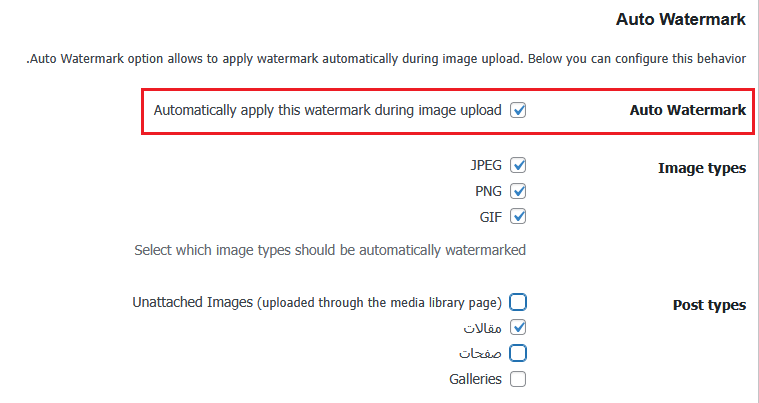Image resolution: width=759 pixels, height=403 pixels.
Task: Uncheck the PNG image type checkbox
Action: tap(518, 191)
